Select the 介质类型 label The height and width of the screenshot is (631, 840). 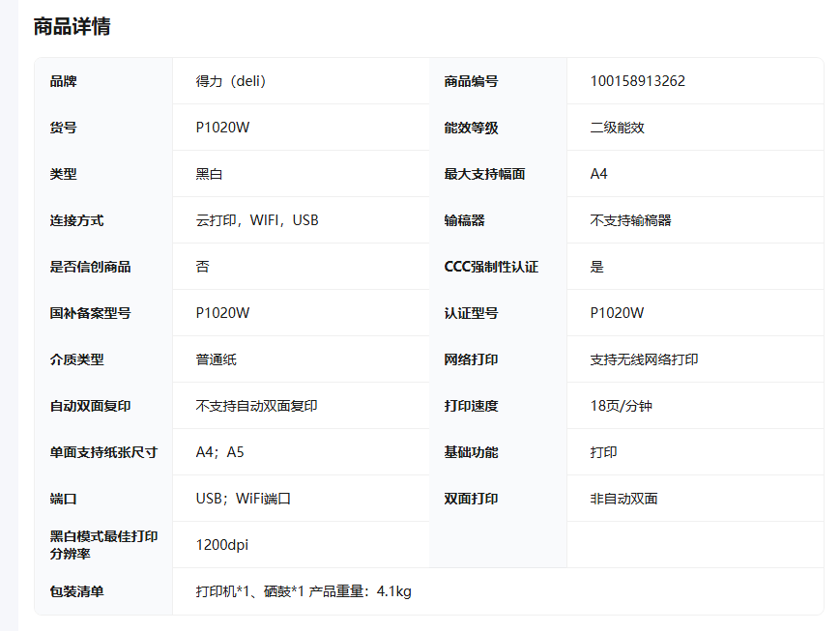click(76, 359)
